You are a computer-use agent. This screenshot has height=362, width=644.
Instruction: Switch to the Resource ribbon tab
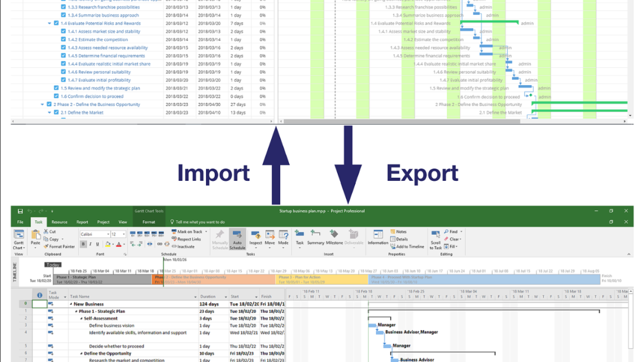[59, 222]
